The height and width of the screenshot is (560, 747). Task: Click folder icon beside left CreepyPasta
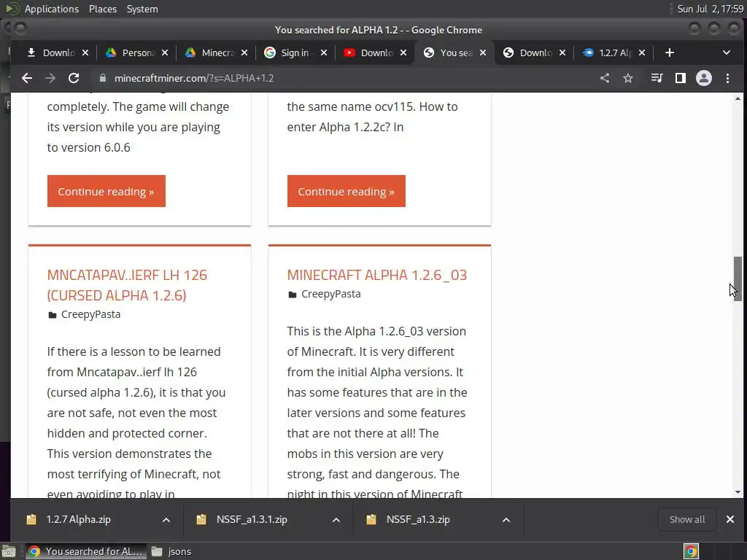click(53, 315)
